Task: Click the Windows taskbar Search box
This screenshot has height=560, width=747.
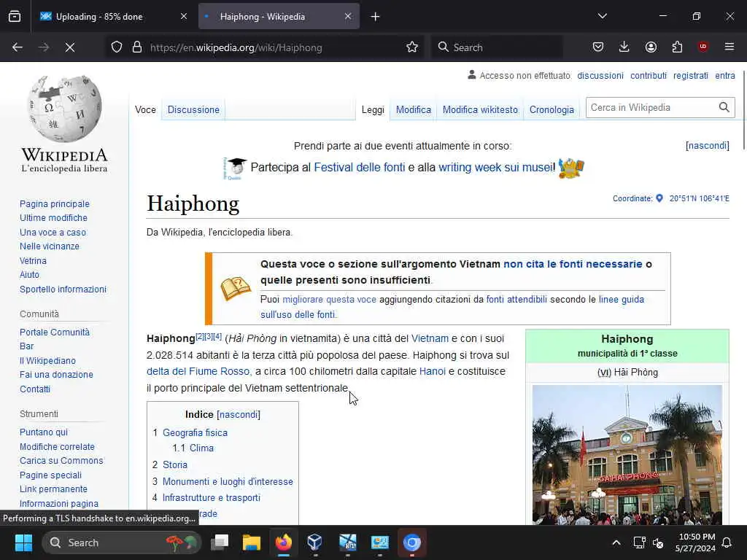Action: point(122,542)
